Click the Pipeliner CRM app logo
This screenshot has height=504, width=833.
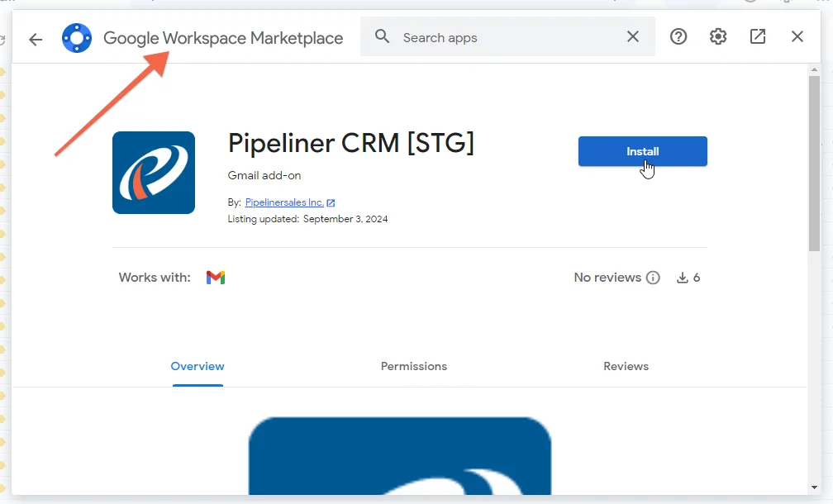pyautogui.click(x=154, y=173)
